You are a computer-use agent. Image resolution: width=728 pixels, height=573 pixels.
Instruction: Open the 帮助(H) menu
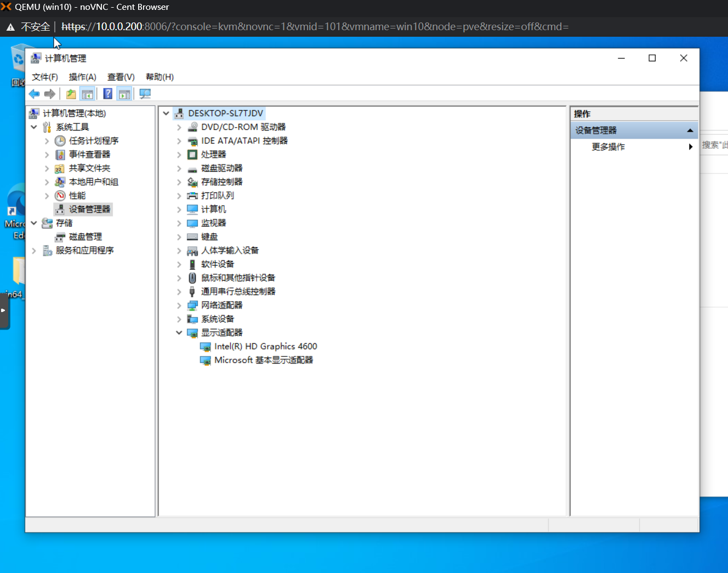click(160, 77)
